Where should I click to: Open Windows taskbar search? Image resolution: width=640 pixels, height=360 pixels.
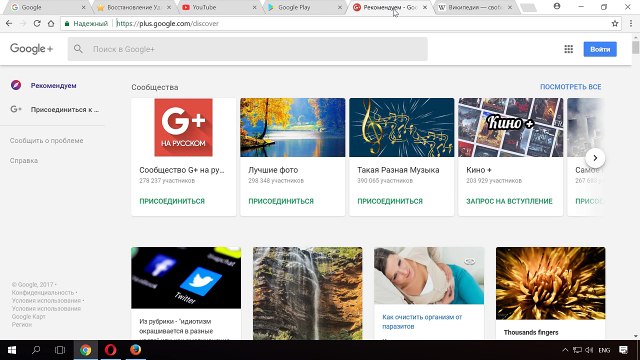(36, 350)
